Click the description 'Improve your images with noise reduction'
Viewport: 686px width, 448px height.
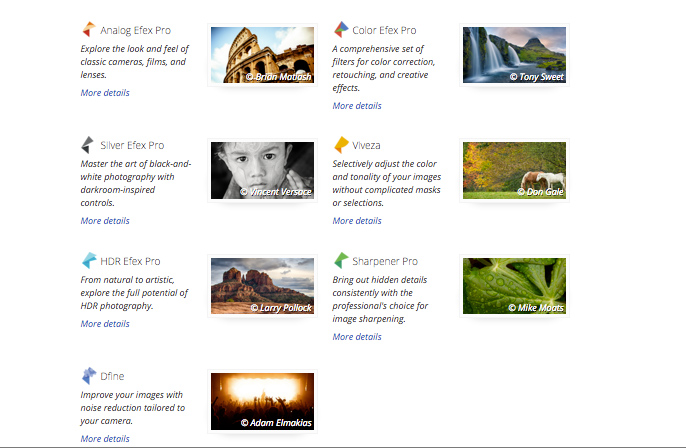click(x=133, y=408)
